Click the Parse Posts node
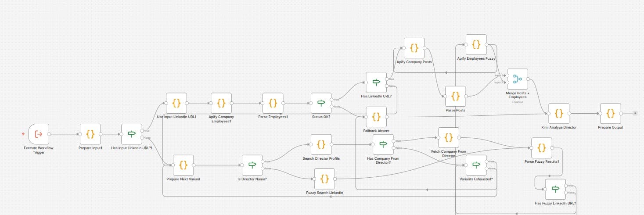The width and height of the screenshot is (644, 215). 455,96
